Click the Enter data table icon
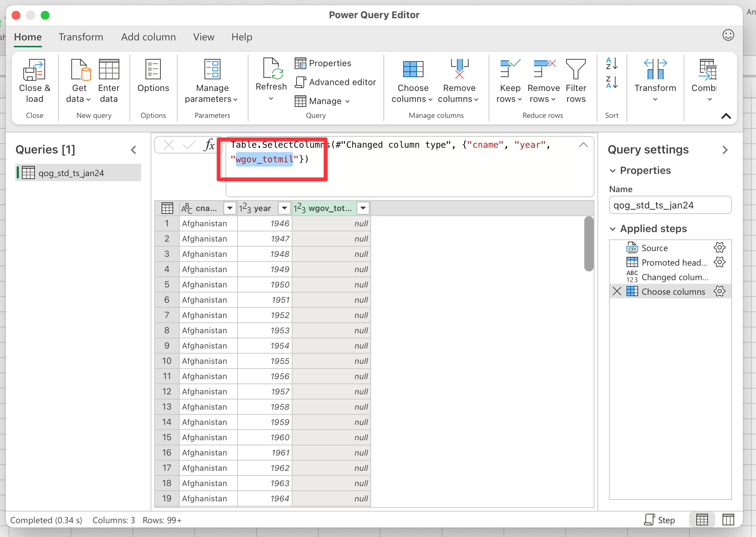Screen dimensions: 756x537 (x=109, y=69)
